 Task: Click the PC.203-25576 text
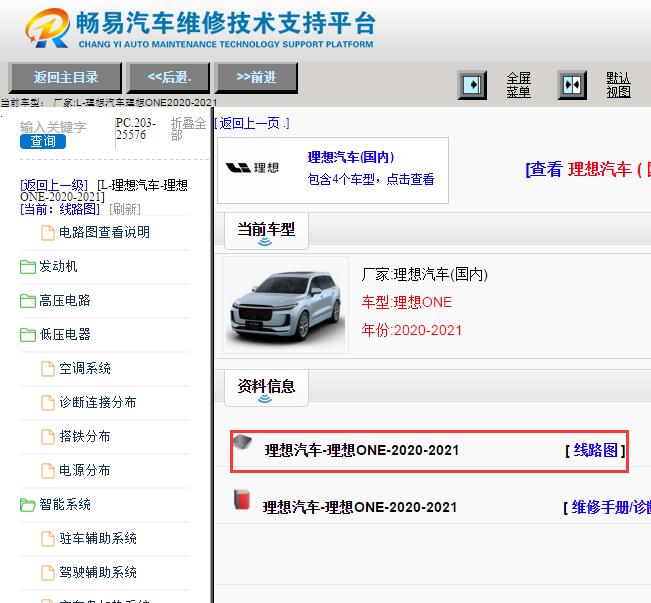[136, 129]
